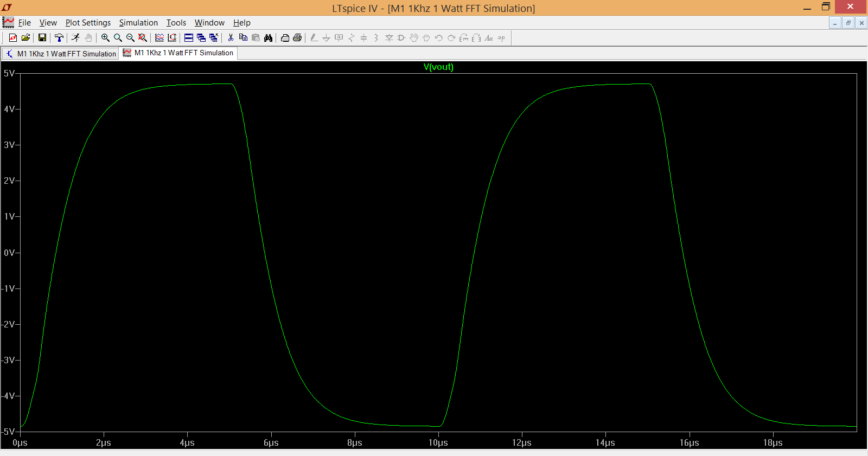This screenshot has height=456, width=868.
Task: Click the Halt simulation hand icon
Action: (x=88, y=38)
